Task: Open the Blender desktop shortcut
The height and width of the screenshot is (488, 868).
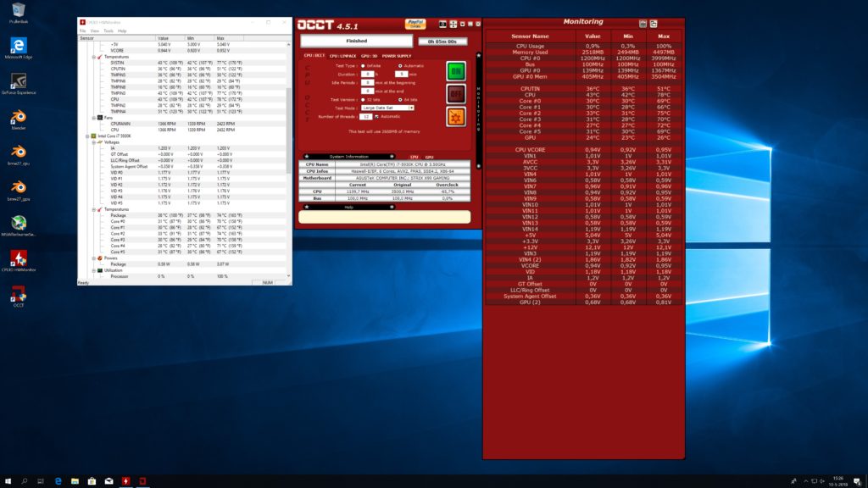Action: 19,119
